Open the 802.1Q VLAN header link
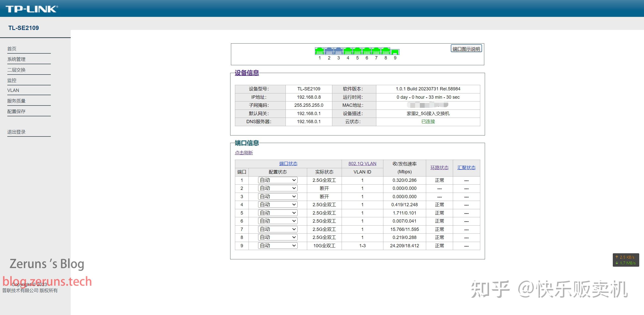This screenshot has width=644, height=315. click(362, 164)
